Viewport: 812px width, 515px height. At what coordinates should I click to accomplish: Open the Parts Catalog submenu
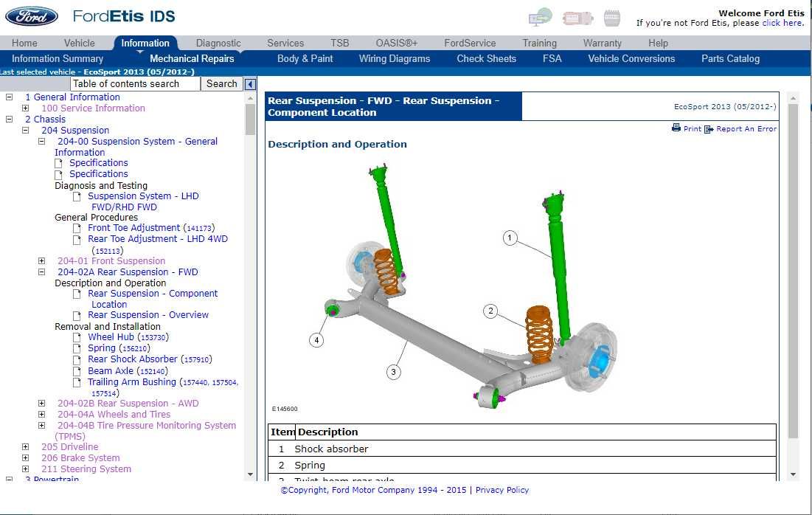(730, 58)
